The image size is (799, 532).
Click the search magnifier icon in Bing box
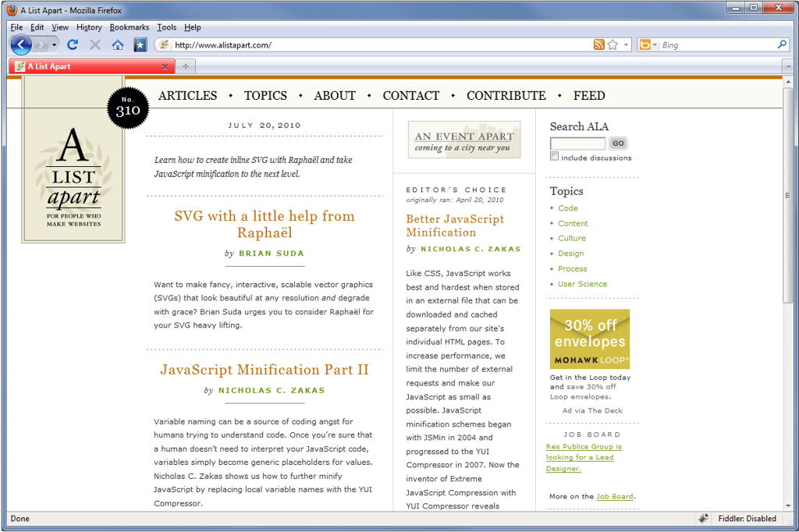coord(782,44)
